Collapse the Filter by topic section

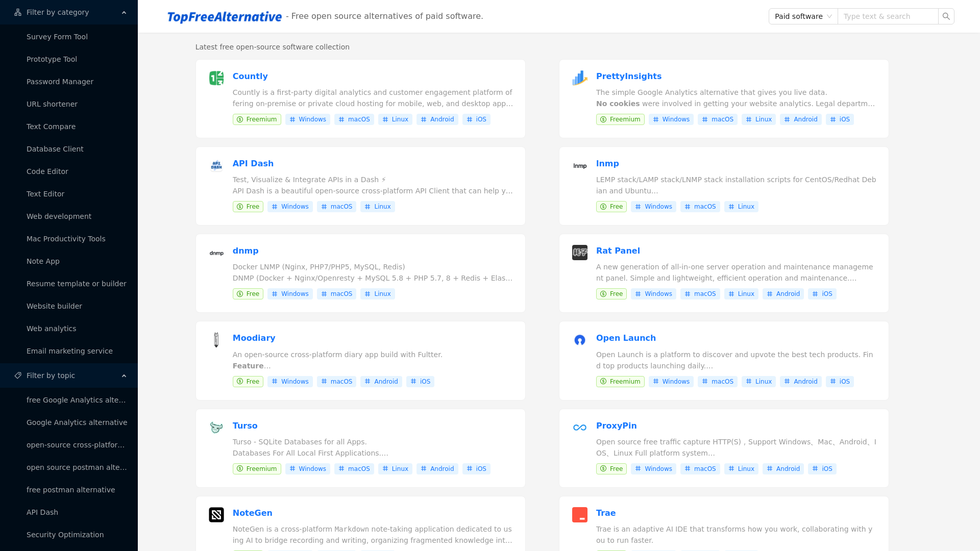click(69, 375)
